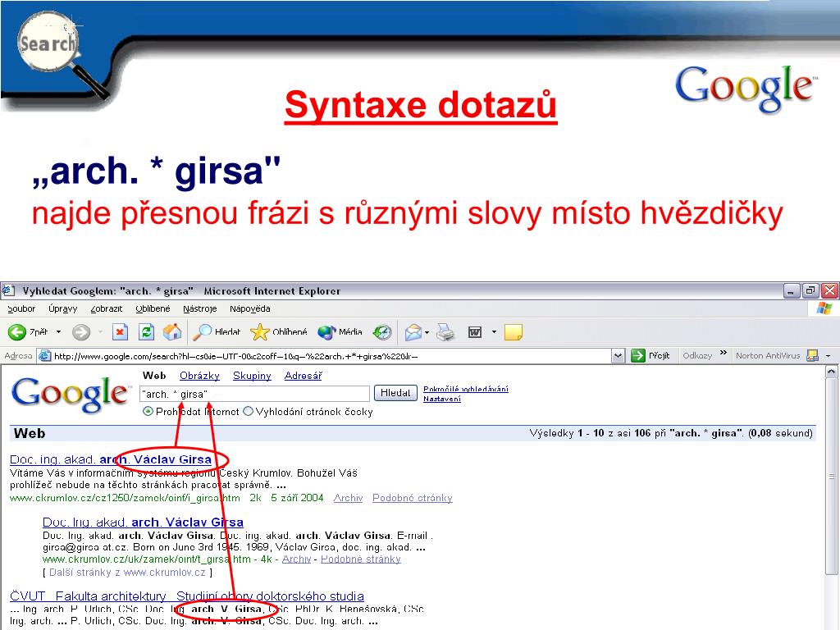Open Oblíbené favorites star button

point(279,332)
